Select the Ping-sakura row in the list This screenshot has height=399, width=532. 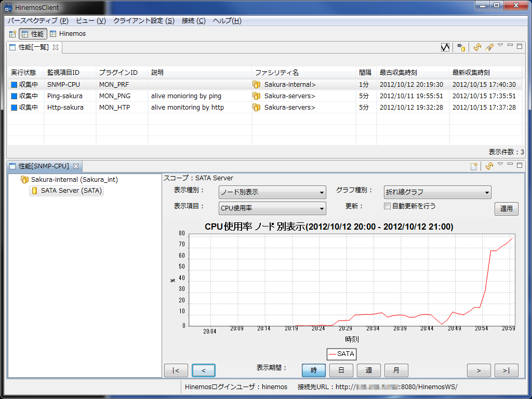[x=64, y=96]
